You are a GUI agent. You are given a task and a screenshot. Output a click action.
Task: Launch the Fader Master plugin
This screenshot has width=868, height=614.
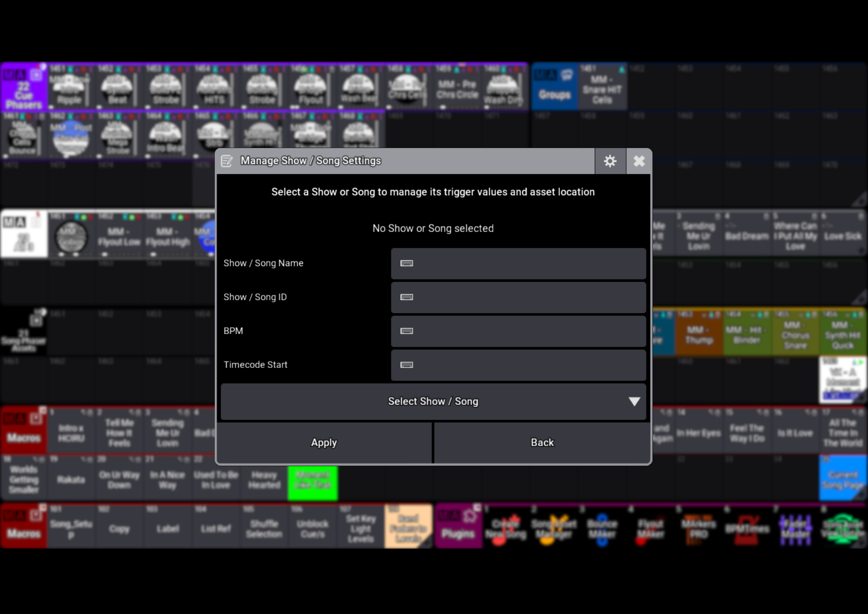pyautogui.click(x=795, y=527)
